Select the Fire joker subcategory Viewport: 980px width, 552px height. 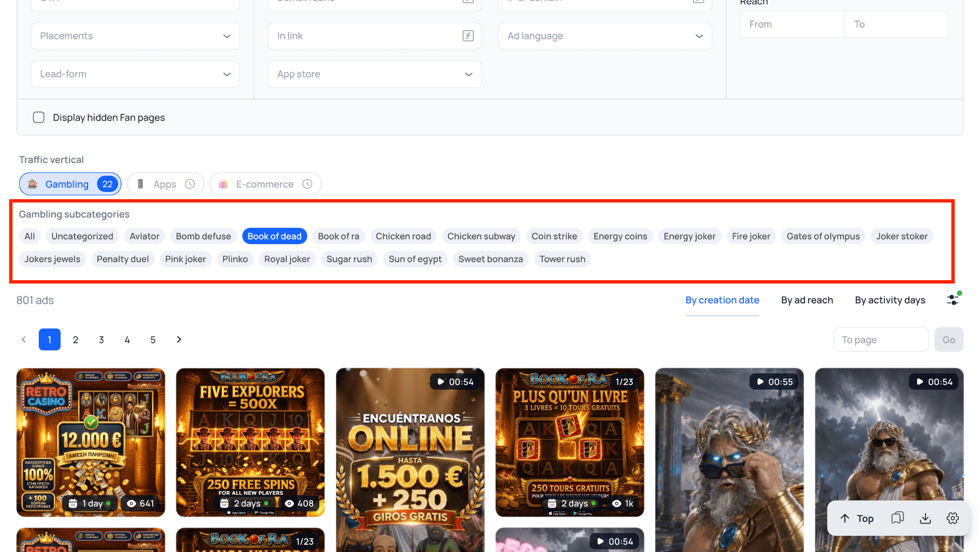(x=751, y=236)
